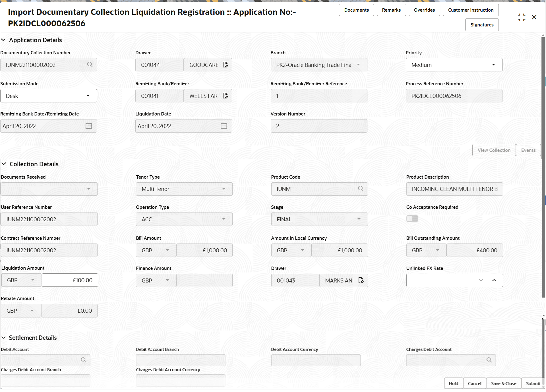Open the Customer Instruction panel
Screen dimensions: 546x392
(x=471, y=10)
